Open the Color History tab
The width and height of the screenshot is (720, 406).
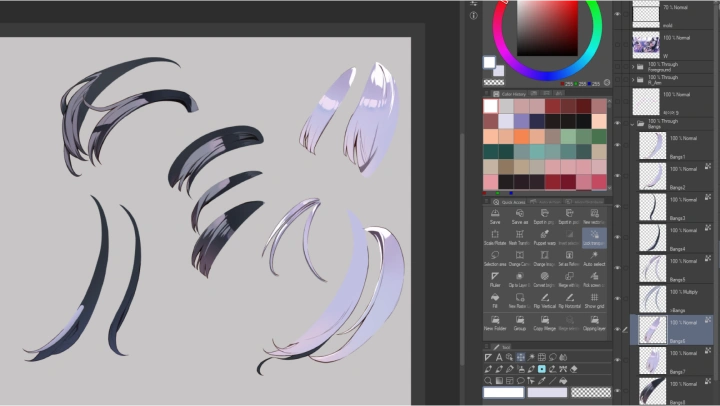point(510,94)
